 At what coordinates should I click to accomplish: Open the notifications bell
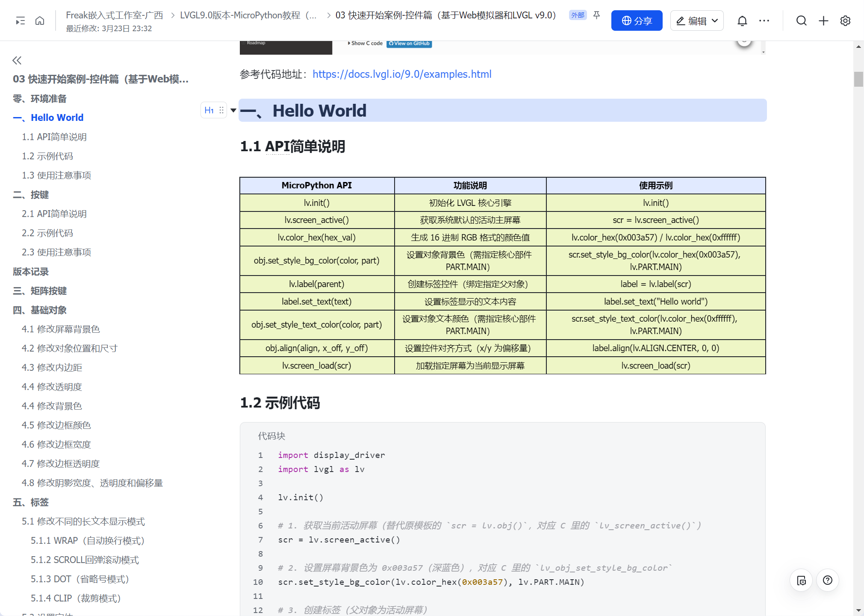click(x=742, y=21)
